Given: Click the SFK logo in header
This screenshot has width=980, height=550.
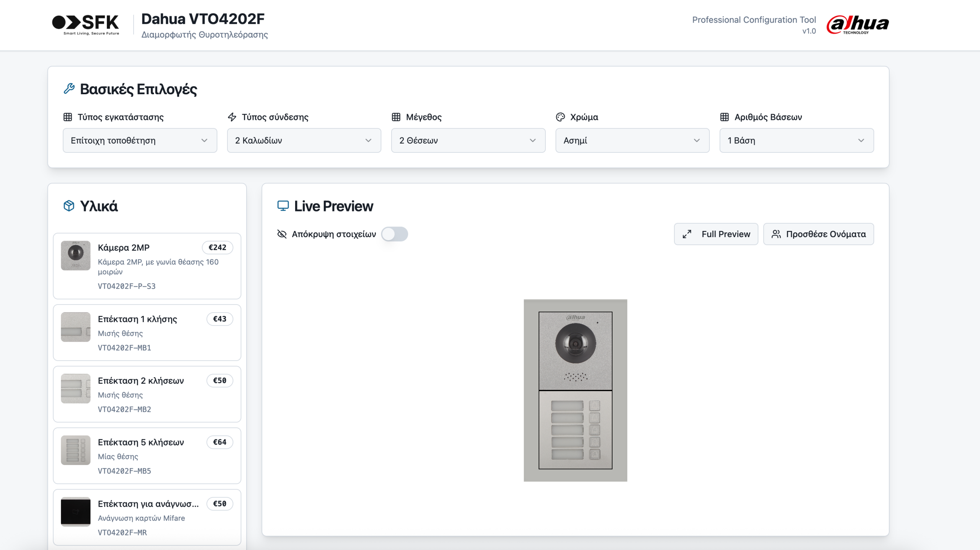Looking at the screenshot, I should coord(86,25).
